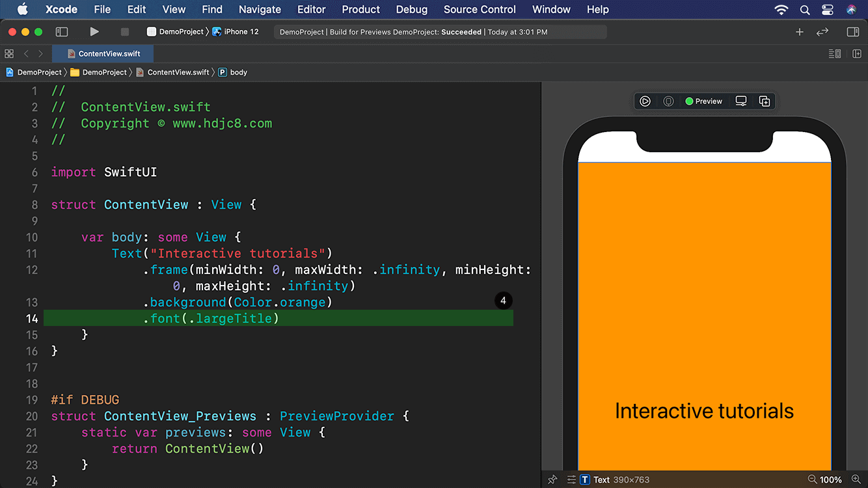Select the DemoProject scheme in toolbar

[176, 32]
